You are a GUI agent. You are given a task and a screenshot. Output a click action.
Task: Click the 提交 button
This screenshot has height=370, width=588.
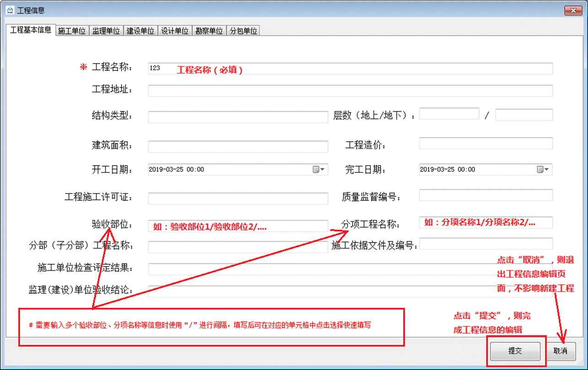click(x=515, y=351)
